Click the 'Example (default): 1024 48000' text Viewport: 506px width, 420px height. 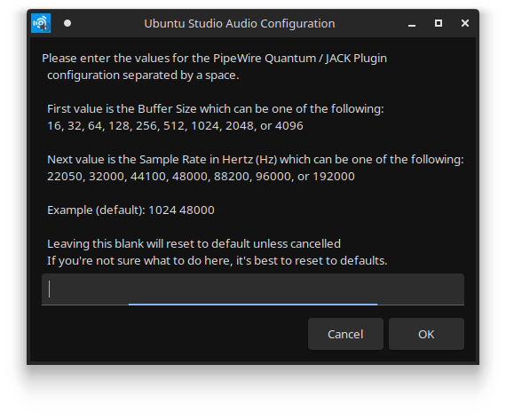(x=130, y=210)
